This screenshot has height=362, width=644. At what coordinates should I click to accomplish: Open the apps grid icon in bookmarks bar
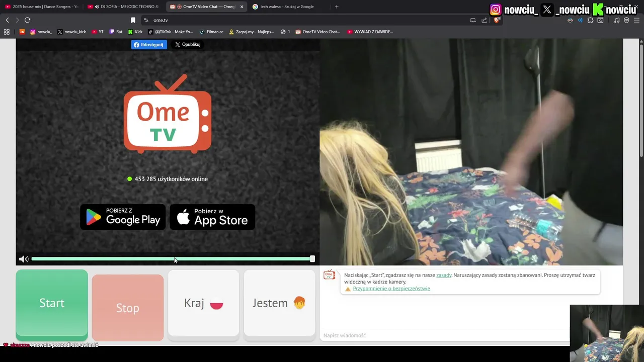7,32
